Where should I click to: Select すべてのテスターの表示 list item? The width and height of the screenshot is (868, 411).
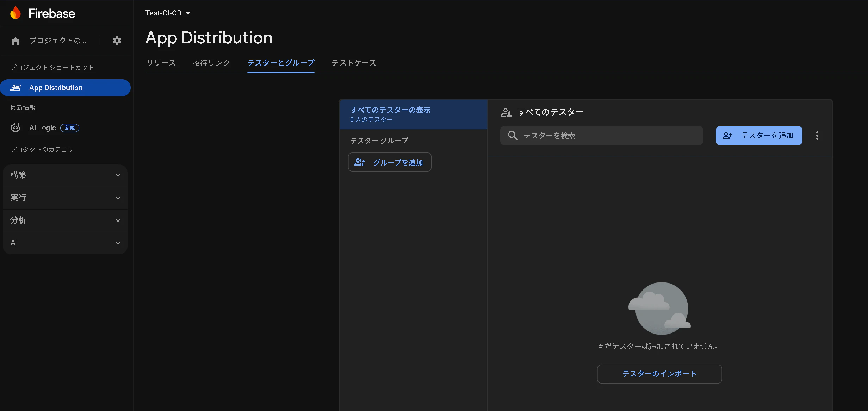414,114
